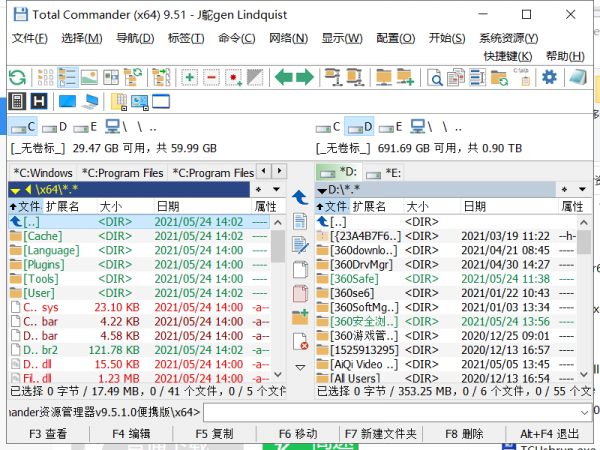Image resolution: width=600 pixels, height=450 pixels.
Task: Select drive D in right drive bar
Action: 359,127
